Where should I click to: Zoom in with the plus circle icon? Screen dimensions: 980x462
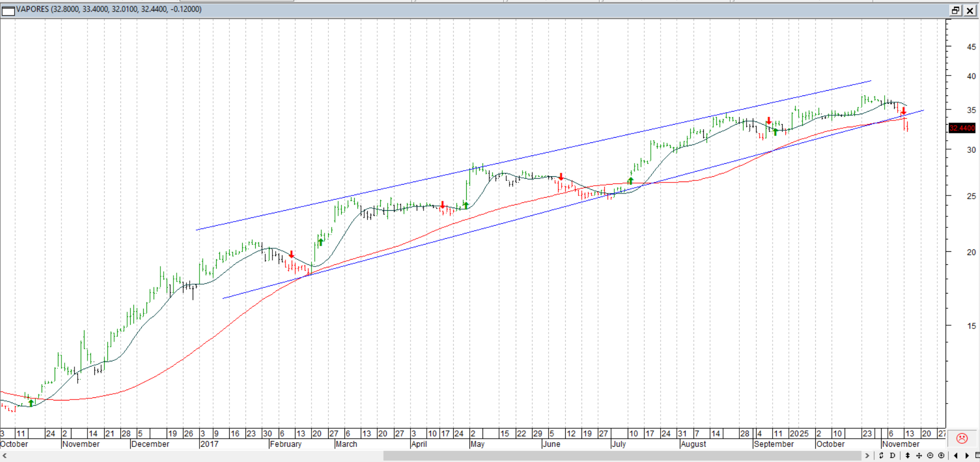click(941, 455)
